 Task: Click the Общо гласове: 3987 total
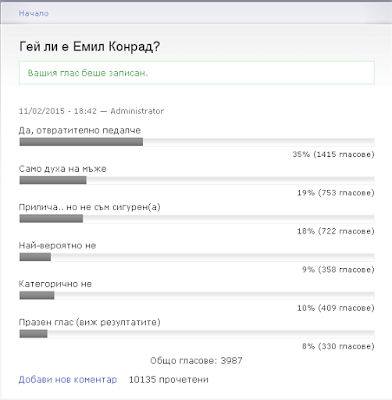[196, 361]
